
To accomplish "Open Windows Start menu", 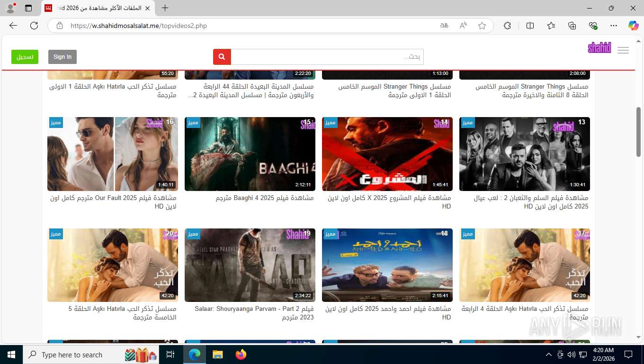I will click(x=11, y=355).
